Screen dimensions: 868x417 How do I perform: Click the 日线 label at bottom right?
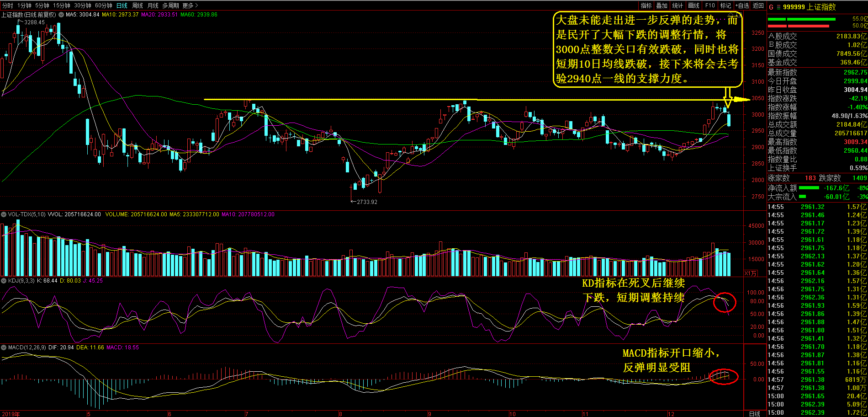(x=755, y=414)
